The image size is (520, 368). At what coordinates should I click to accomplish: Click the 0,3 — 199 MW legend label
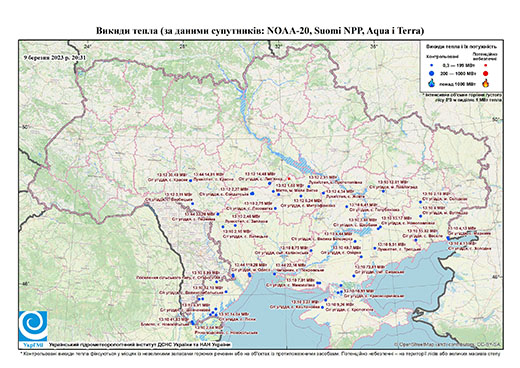(x=460, y=66)
